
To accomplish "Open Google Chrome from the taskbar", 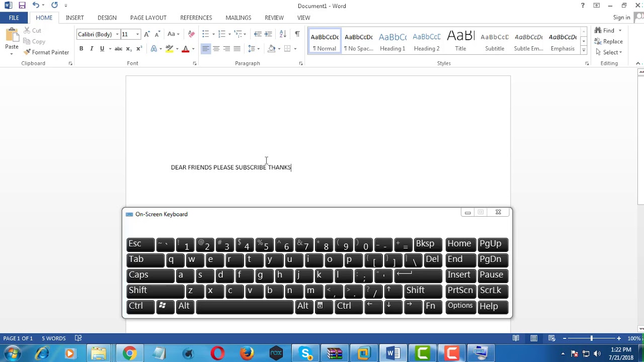I will 129,353.
